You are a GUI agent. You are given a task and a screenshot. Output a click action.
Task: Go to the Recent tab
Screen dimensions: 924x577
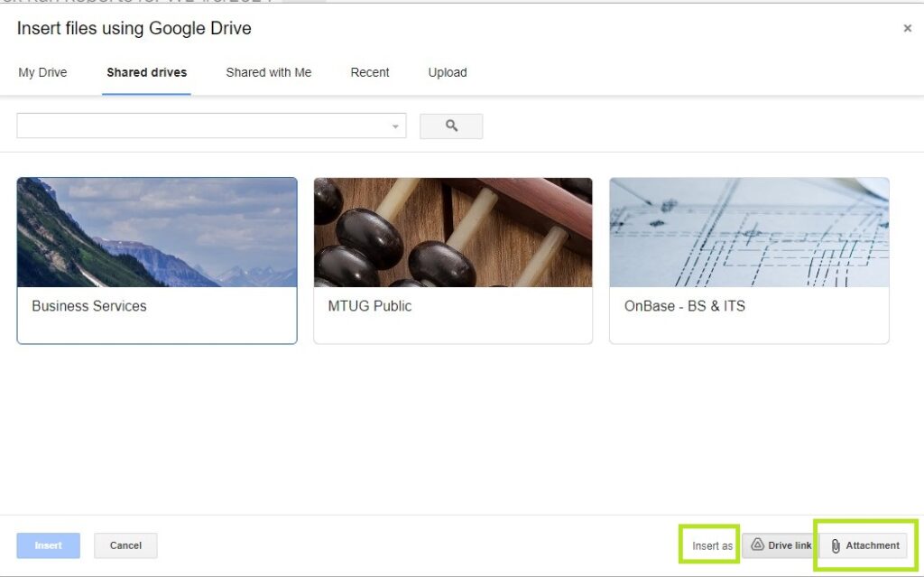coord(370,72)
